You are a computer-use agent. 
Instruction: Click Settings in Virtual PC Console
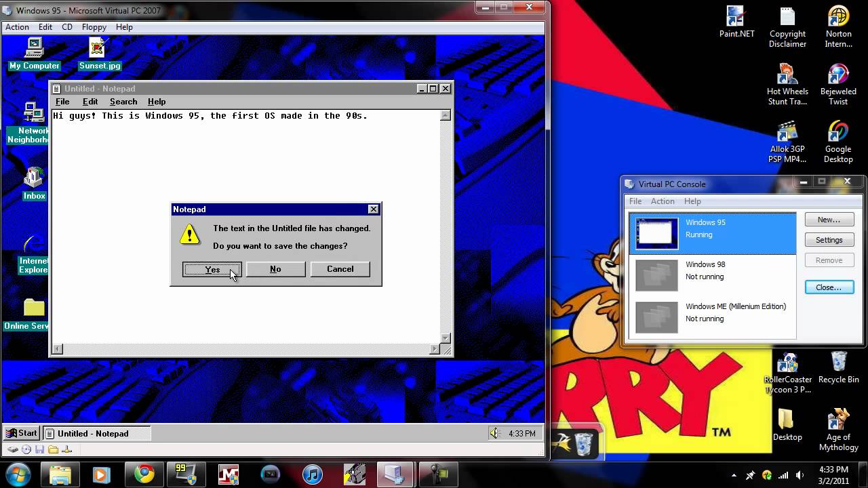tap(829, 240)
